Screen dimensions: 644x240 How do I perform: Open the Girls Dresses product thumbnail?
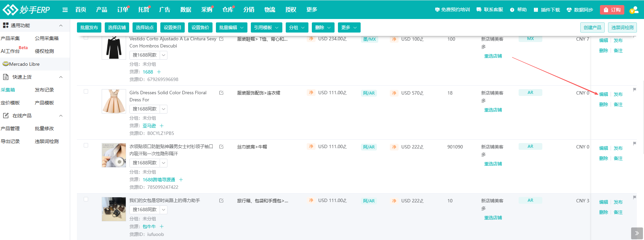[x=114, y=101]
